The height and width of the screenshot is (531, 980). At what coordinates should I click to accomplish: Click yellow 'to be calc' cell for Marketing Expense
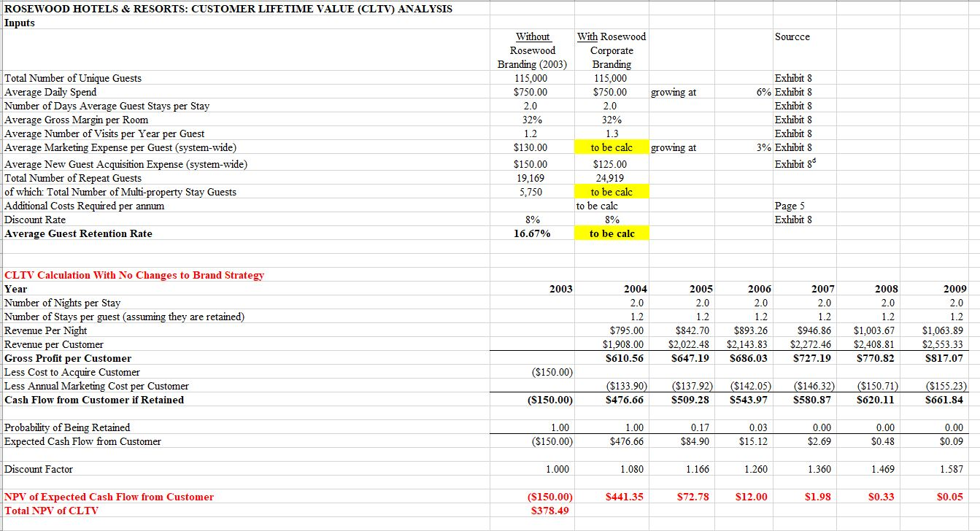point(611,147)
